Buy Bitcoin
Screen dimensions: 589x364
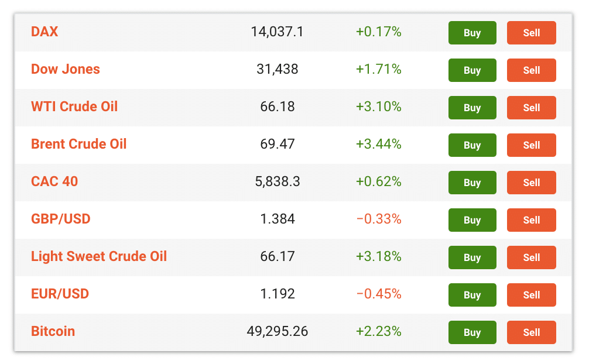tap(472, 332)
